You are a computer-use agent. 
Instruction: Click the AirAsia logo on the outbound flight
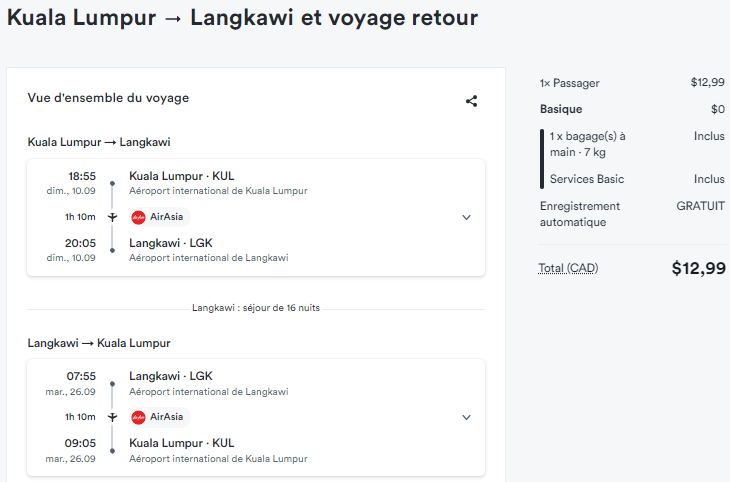(138, 217)
